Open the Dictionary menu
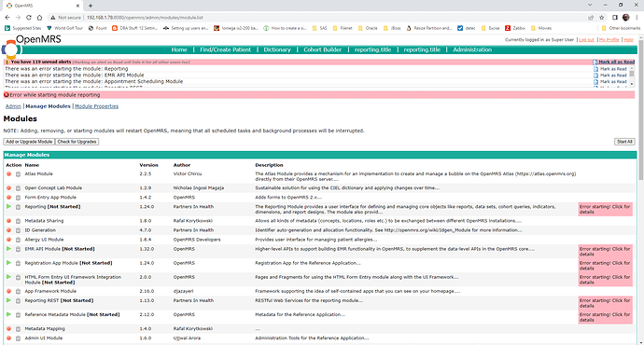This screenshot has width=644, height=345. click(x=277, y=49)
